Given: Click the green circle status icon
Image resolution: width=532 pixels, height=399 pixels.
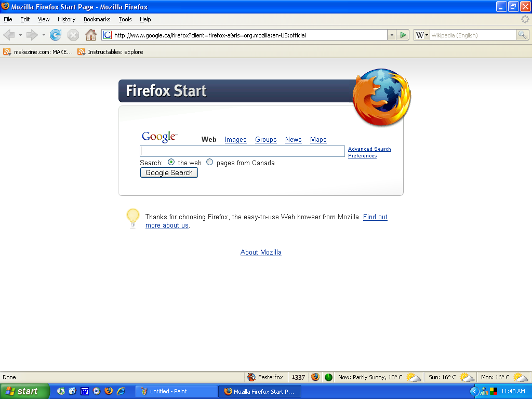Looking at the screenshot, I should 328,377.
